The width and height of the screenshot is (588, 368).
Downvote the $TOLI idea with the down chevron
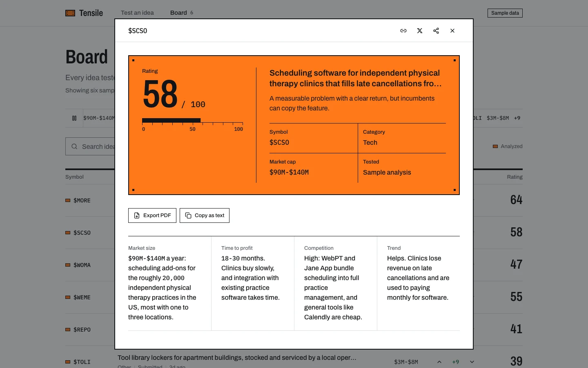point(472,362)
